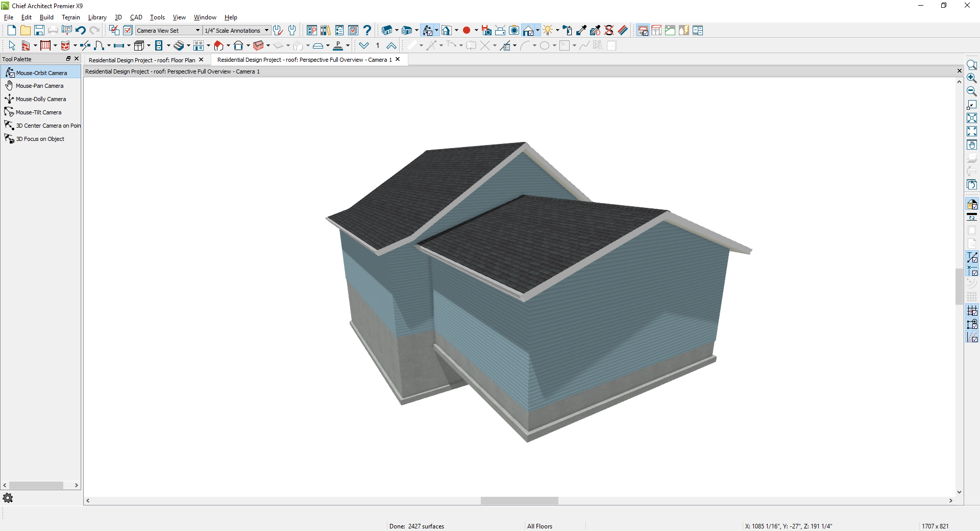
Task: Select the Material Painter spray can tool
Action: (x=568, y=31)
